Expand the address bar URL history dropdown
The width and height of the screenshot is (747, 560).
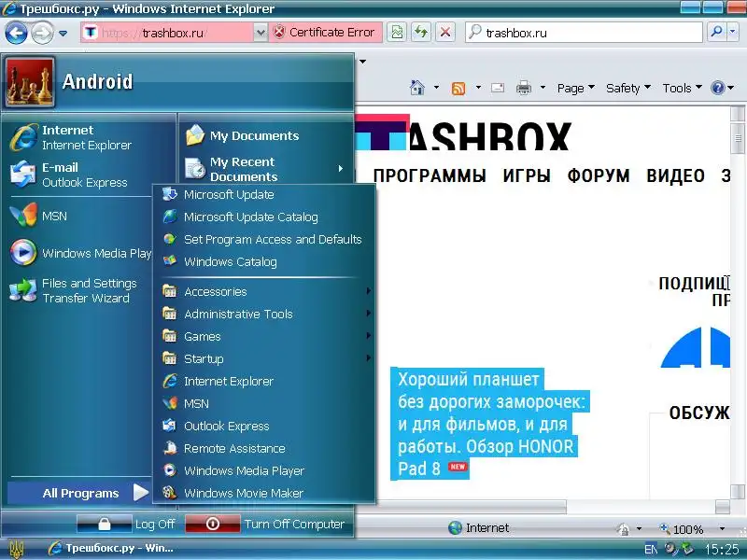point(261,33)
